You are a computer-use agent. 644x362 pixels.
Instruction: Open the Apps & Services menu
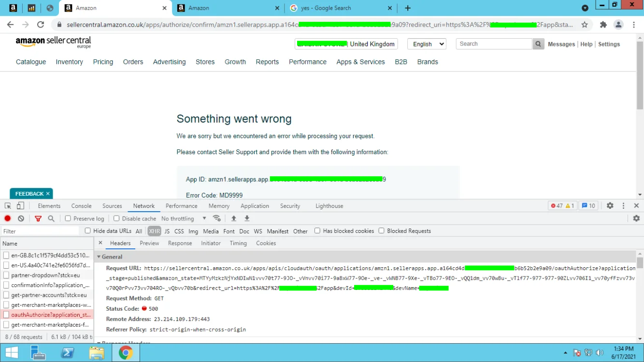pos(360,62)
